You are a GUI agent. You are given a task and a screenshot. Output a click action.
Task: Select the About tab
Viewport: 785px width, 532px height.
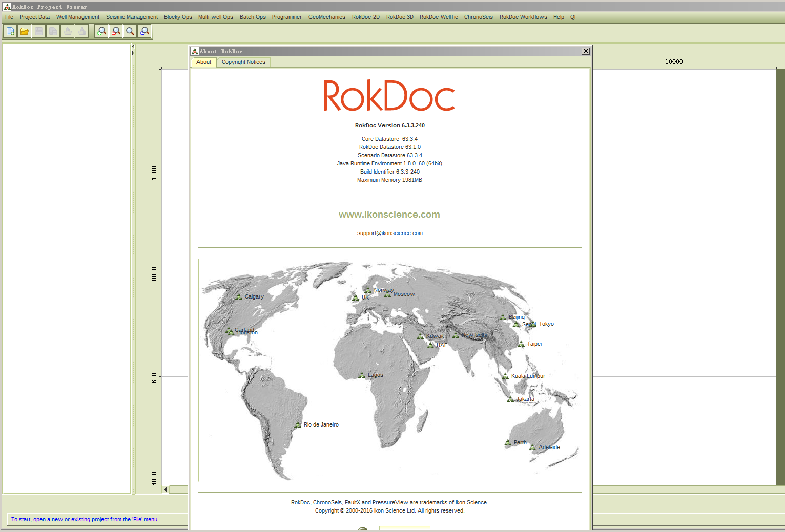(x=203, y=62)
